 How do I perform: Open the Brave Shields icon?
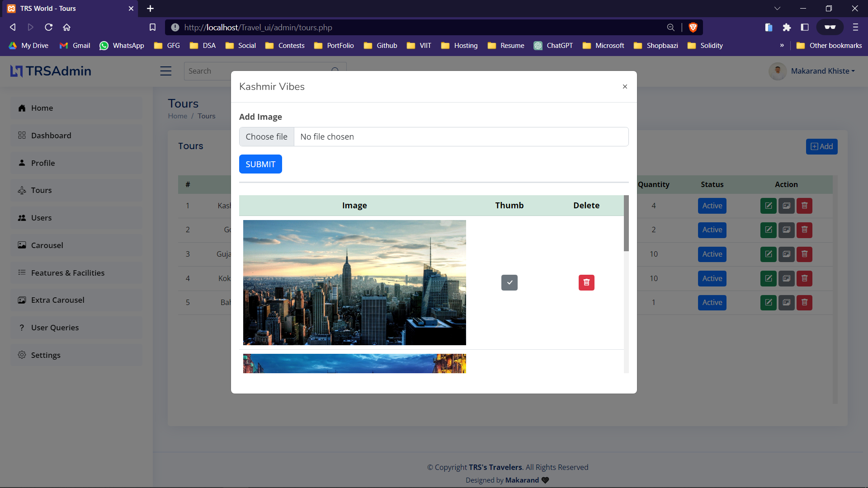tap(693, 28)
